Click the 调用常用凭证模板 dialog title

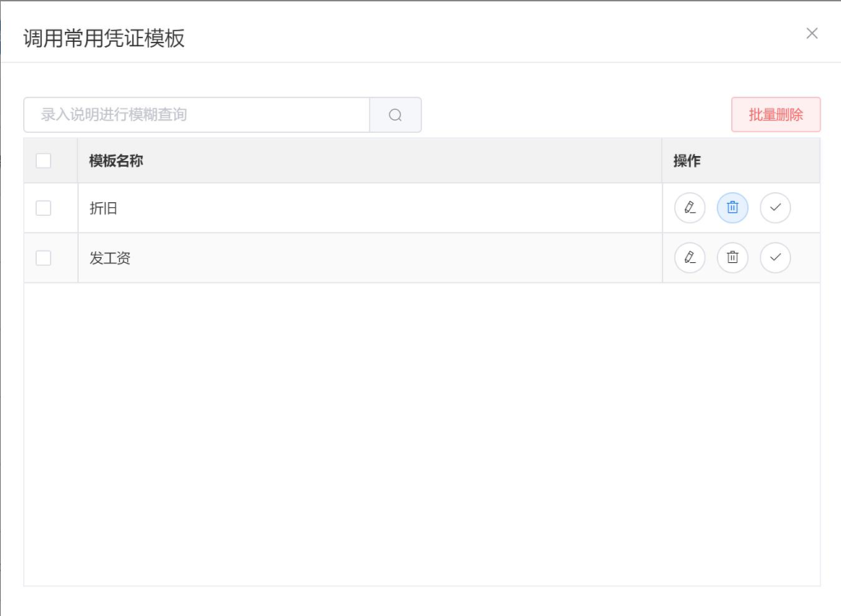[104, 38]
